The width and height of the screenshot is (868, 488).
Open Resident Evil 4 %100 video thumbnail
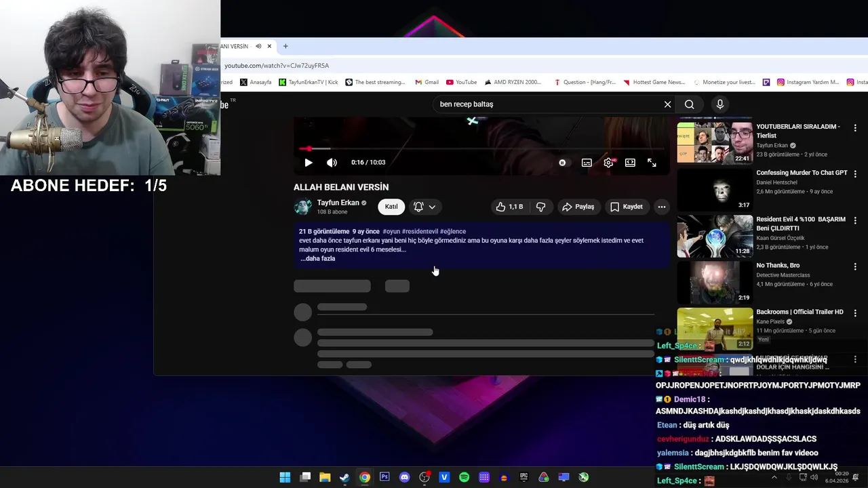(x=715, y=237)
